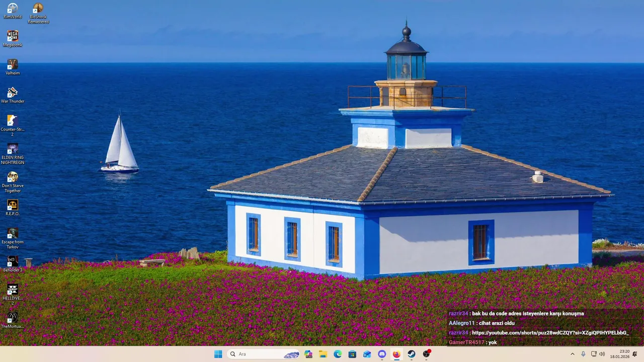Screen dimensions: 644x362
Task: Click the R.E.P.O. desktop shortcut
Action: tap(13, 208)
